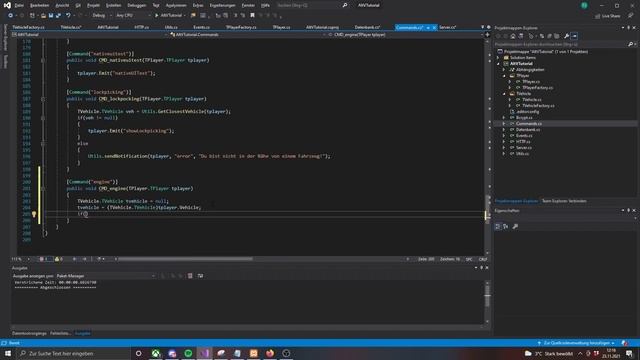640x360 pixels.
Task: Switch to the TPlayerFactory.cs tab
Action: coord(241,27)
